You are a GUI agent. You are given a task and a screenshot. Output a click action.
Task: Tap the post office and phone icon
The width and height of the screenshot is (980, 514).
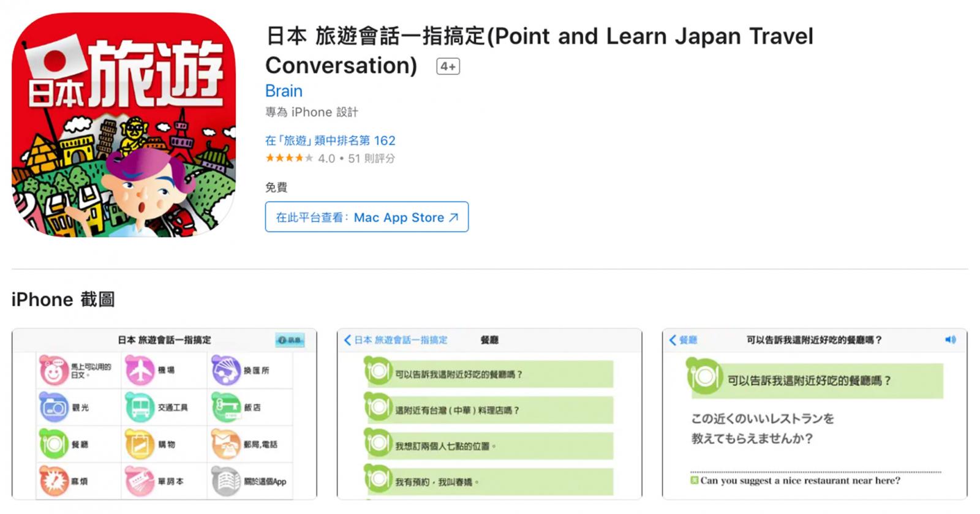(x=227, y=444)
